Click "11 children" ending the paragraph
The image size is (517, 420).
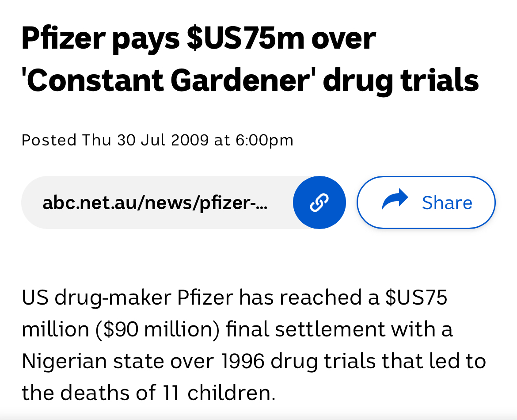point(227,393)
